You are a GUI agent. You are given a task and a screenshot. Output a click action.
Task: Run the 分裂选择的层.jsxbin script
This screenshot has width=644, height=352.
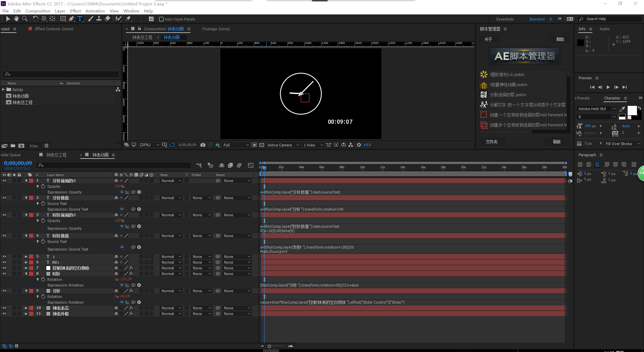click(508, 95)
